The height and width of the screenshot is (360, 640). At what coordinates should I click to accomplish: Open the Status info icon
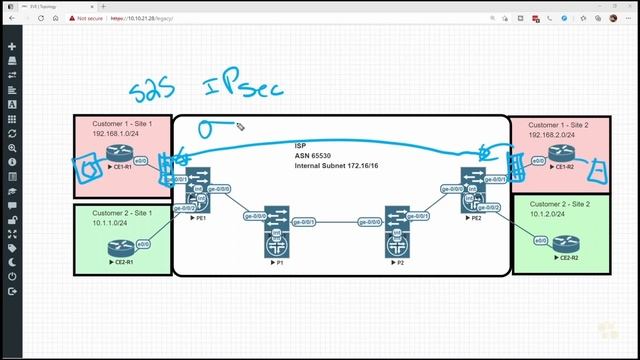click(12, 162)
